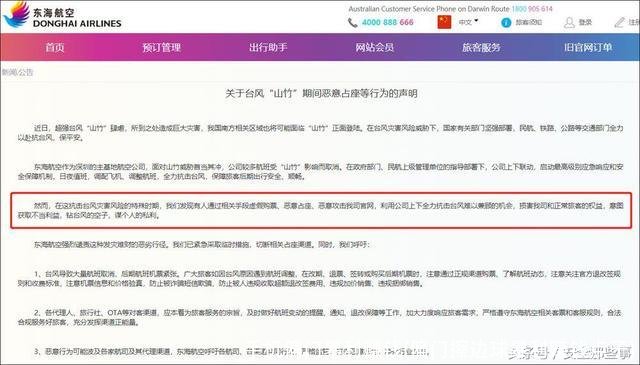Open the 中文 language dropdown

click(468, 22)
